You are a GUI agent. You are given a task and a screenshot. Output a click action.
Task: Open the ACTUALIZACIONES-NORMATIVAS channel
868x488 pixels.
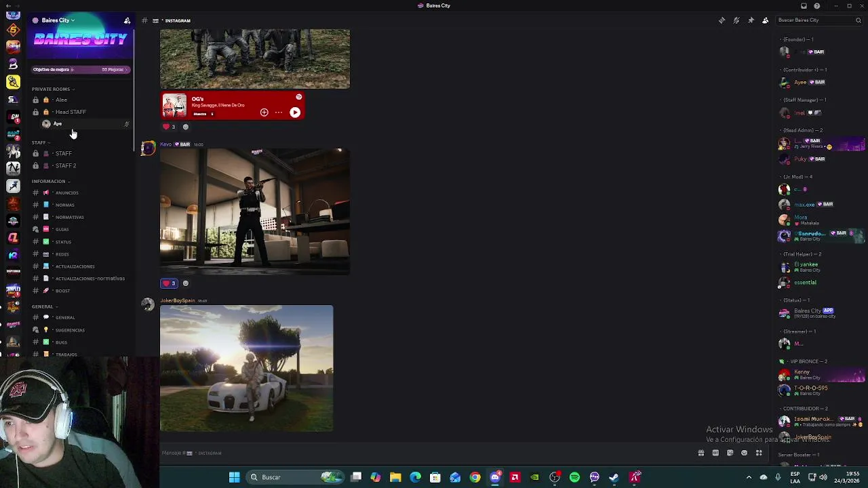(x=80, y=279)
